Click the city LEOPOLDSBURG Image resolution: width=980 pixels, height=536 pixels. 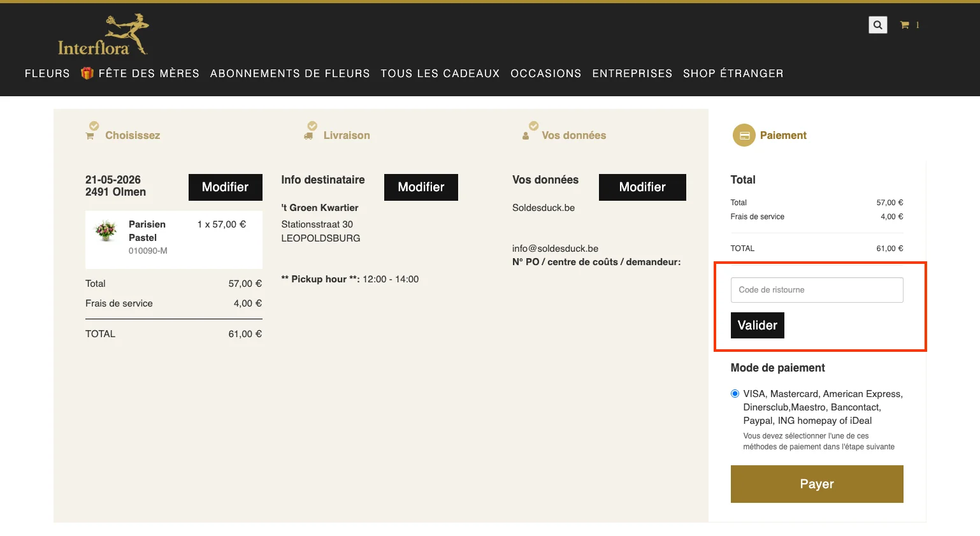pyautogui.click(x=321, y=238)
